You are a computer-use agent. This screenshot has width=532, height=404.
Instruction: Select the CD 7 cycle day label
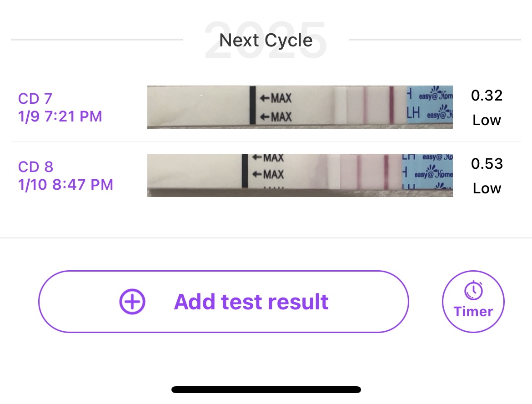(35, 98)
